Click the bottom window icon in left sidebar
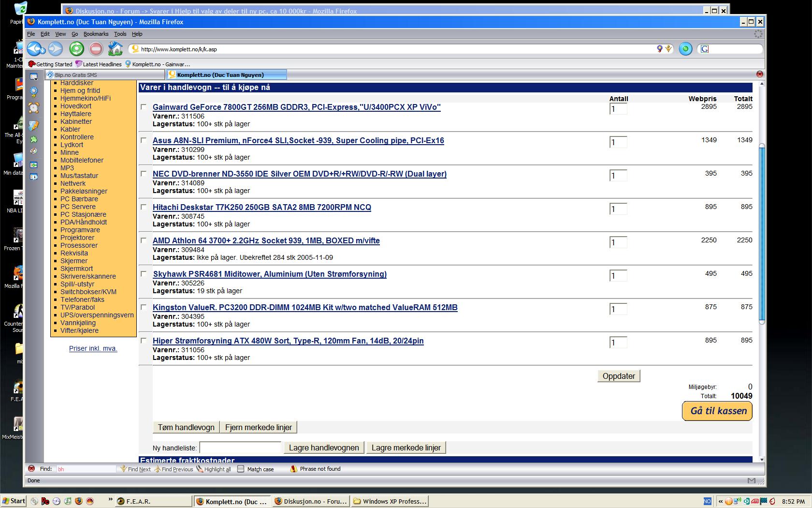Image resolution: width=812 pixels, height=508 pixels. [34, 177]
